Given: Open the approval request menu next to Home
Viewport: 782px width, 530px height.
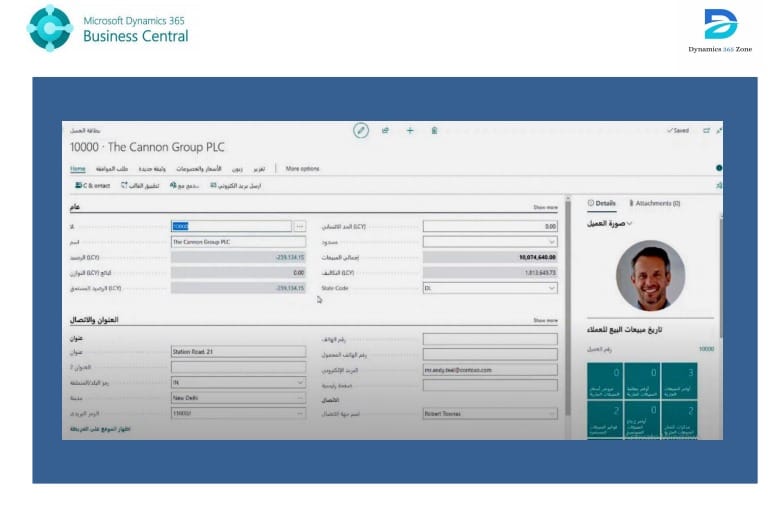Looking at the screenshot, I should 112,169.
